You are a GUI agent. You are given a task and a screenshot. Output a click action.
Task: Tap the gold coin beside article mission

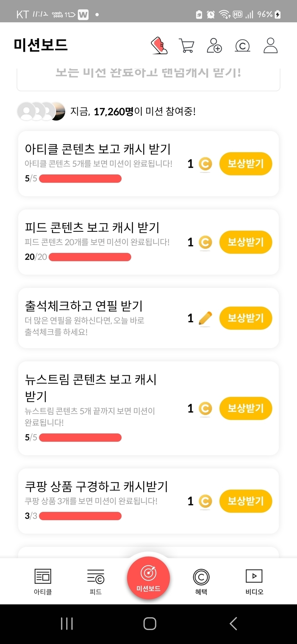coord(205,164)
